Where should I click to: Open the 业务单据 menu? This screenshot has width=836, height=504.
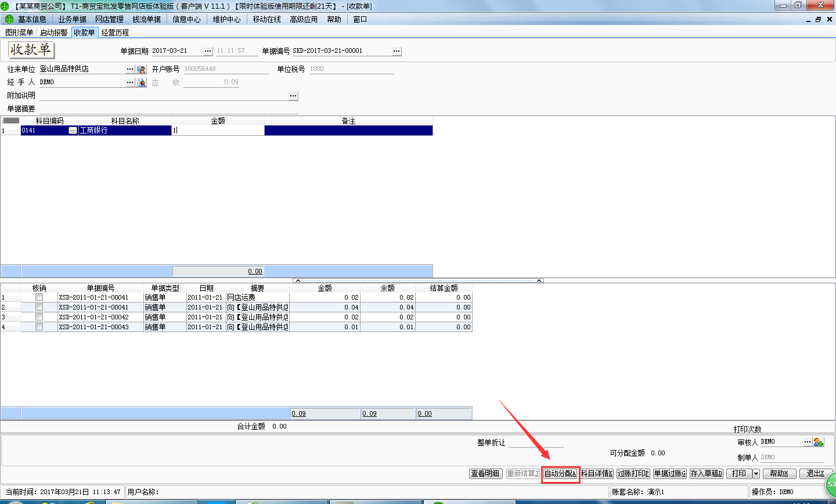tap(72, 19)
